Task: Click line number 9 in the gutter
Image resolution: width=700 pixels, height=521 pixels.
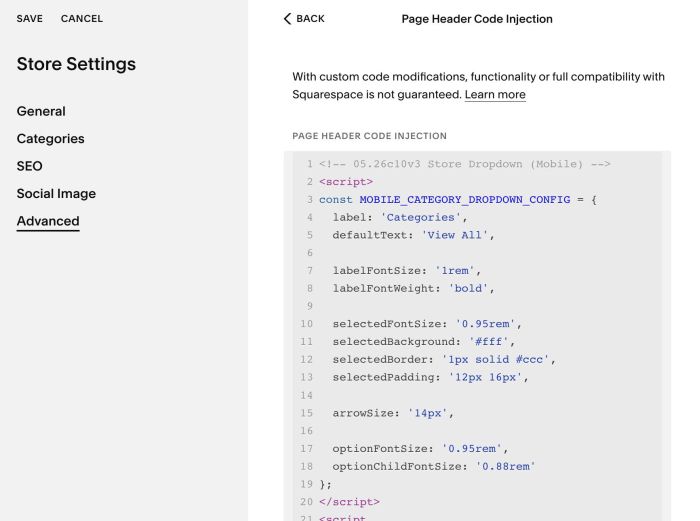Action: (x=309, y=306)
